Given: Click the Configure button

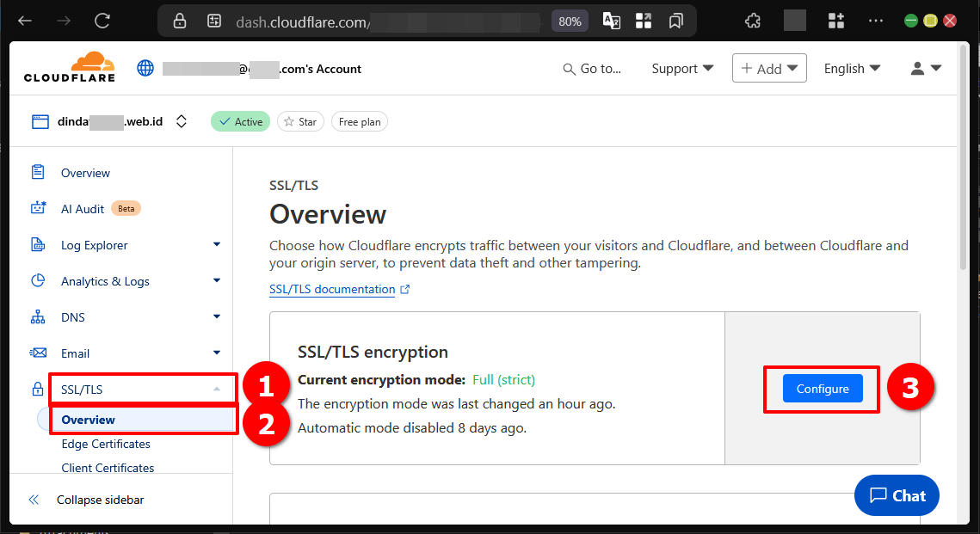Looking at the screenshot, I should pyautogui.click(x=823, y=389).
